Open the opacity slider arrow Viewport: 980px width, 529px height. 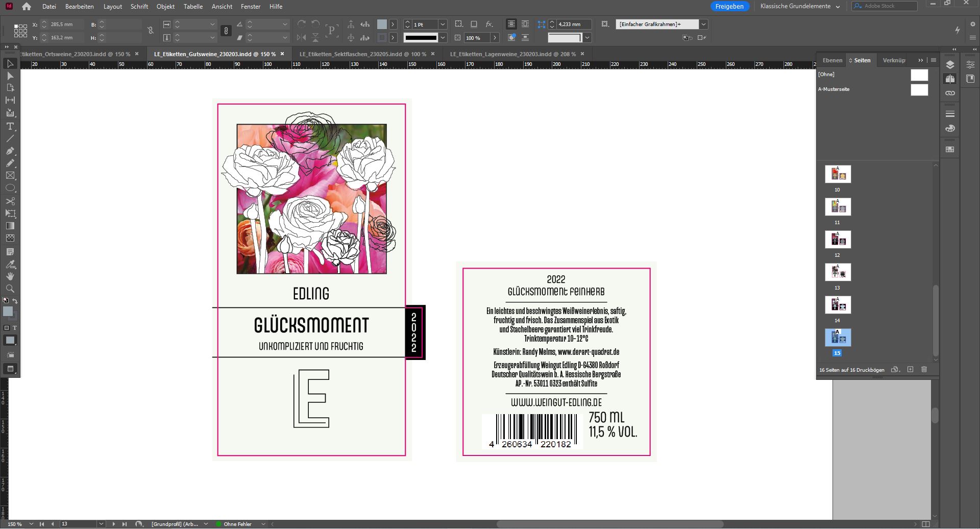pos(495,38)
